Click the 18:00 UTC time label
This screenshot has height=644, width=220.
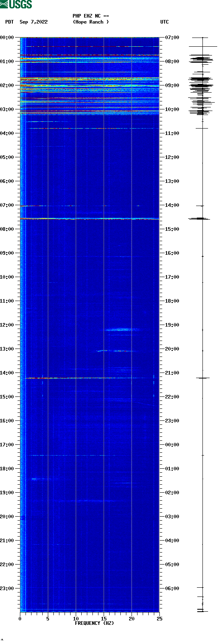(172, 301)
